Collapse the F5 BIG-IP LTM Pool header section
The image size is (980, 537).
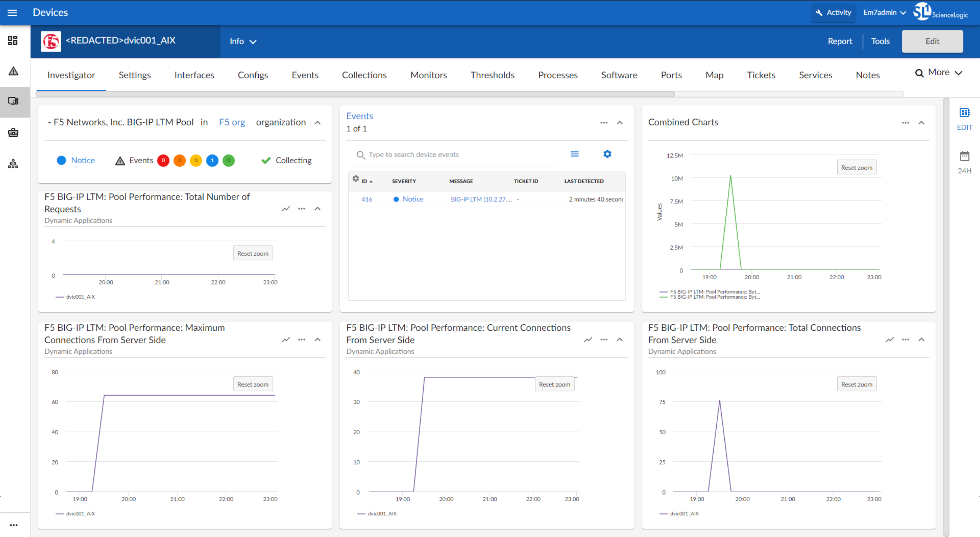317,124
